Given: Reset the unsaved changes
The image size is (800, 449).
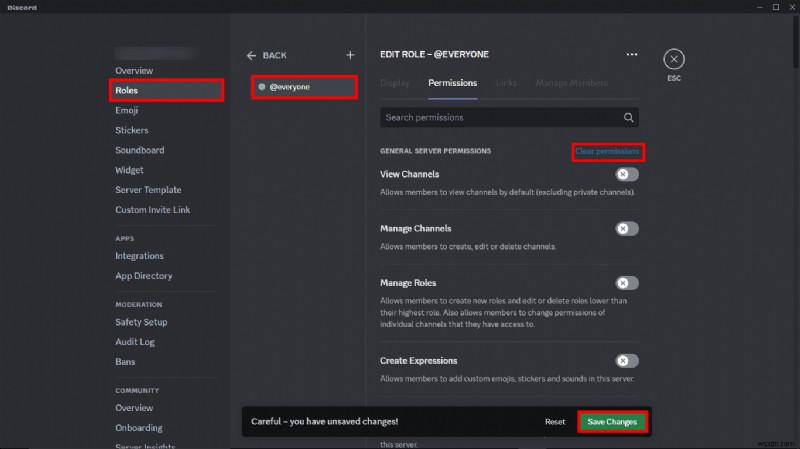Looking at the screenshot, I should (x=555, y=422).
